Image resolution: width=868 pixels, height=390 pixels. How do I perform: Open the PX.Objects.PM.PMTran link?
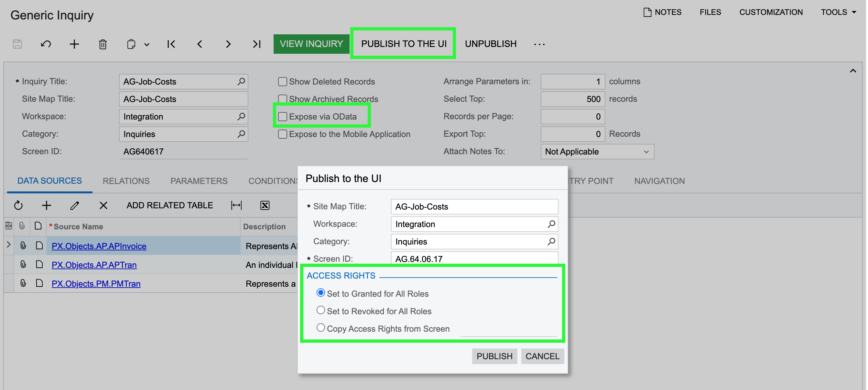tap(96, 283)
